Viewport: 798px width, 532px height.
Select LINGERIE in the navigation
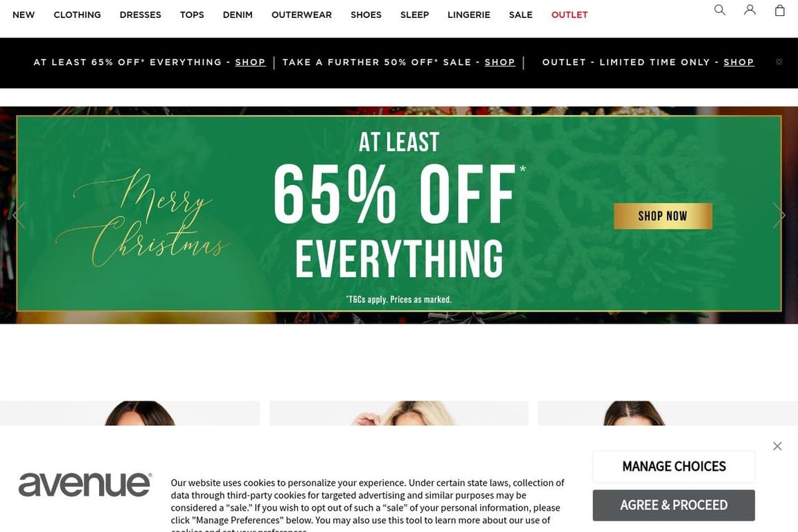coord(469,15)
